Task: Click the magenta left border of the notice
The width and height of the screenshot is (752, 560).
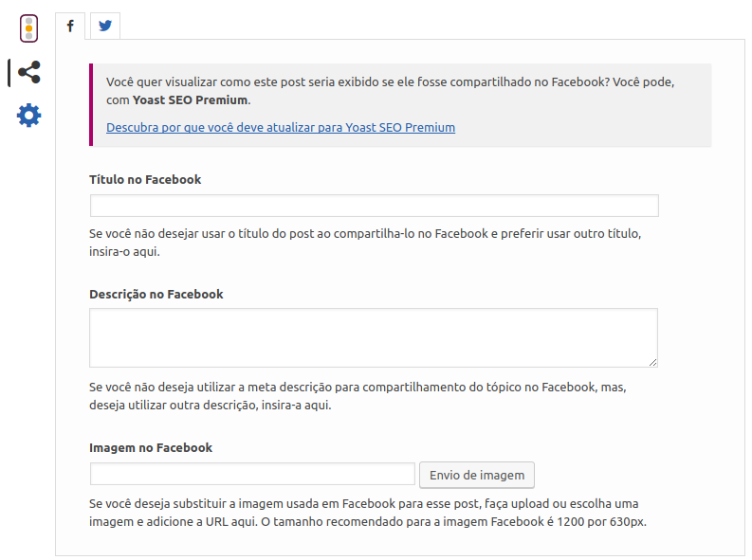Action: pos(91,105)
